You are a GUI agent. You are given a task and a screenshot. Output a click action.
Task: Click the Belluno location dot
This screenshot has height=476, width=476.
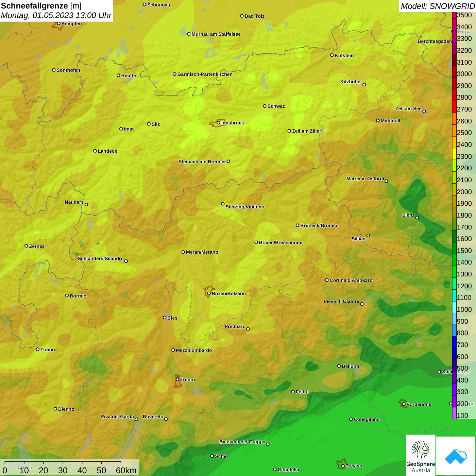click(x=339, y=366)
